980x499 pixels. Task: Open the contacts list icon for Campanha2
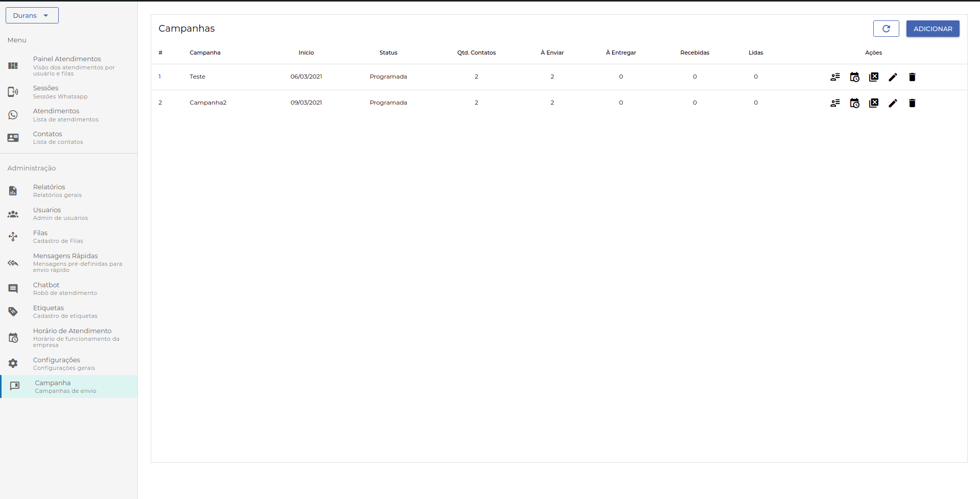click(x=835, y=103)
